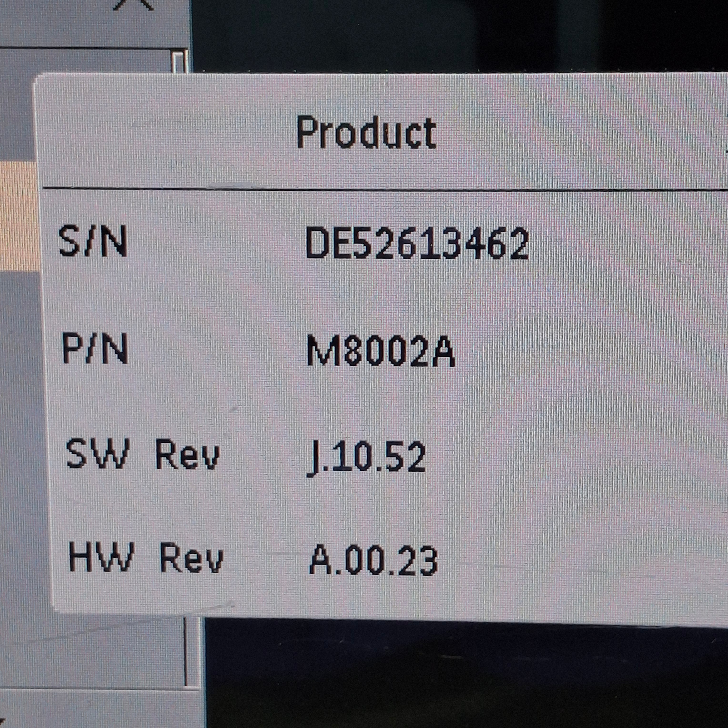Select hardware revision A.00.23
The image size is (728, 728).
[374, 561]
